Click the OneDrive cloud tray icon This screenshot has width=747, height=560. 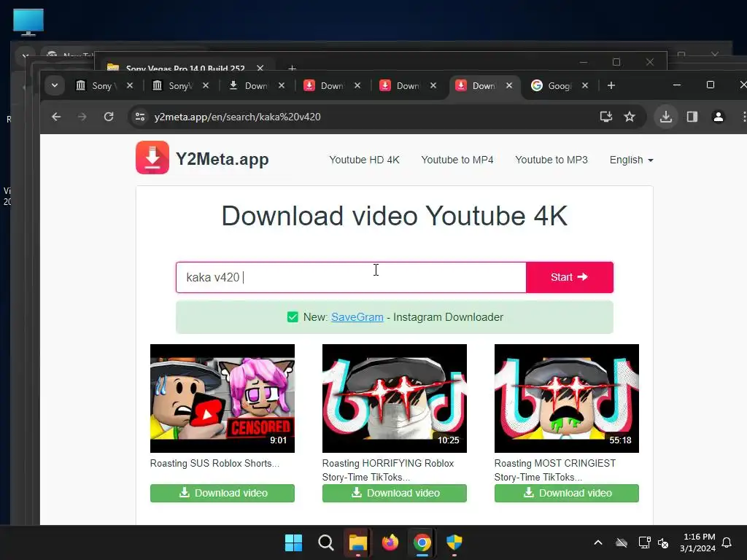click(622, 542)
